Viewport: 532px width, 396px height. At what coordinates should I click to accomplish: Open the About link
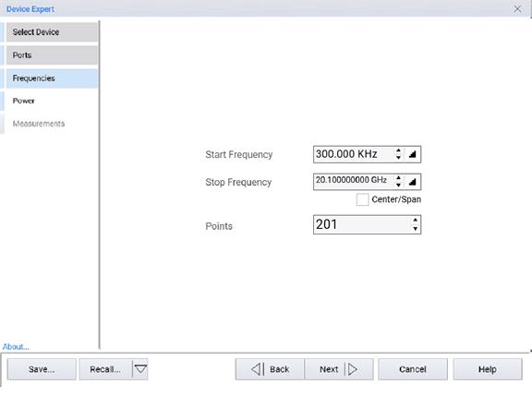click(x=16, y=346)
